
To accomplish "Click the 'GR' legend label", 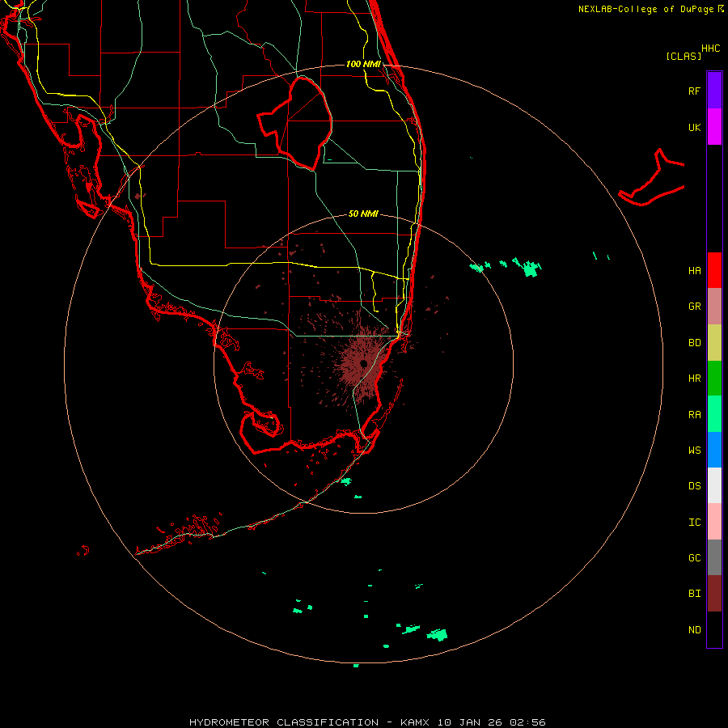I will tap(694, 307).
